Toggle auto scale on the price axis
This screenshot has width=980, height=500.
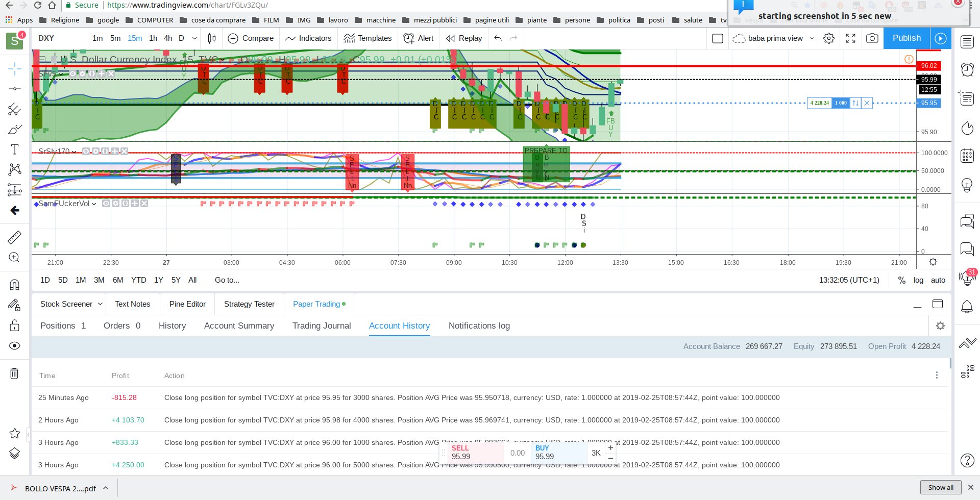(938, 280)
